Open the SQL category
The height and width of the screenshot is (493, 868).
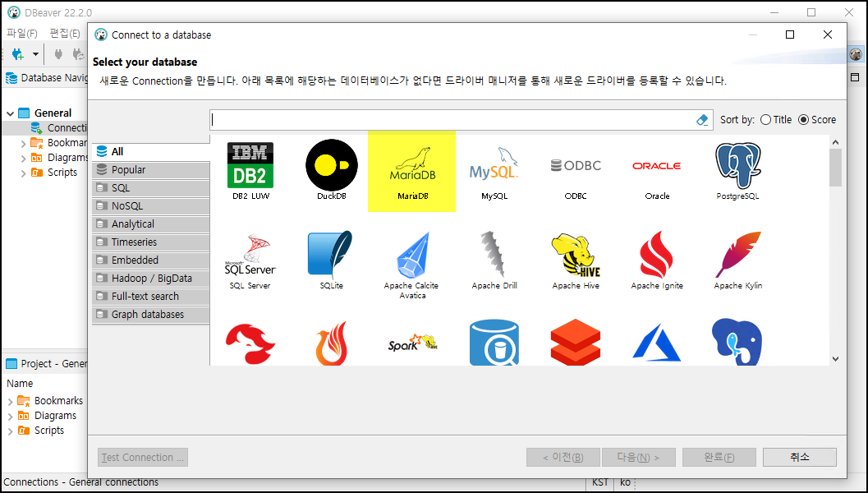150,188
